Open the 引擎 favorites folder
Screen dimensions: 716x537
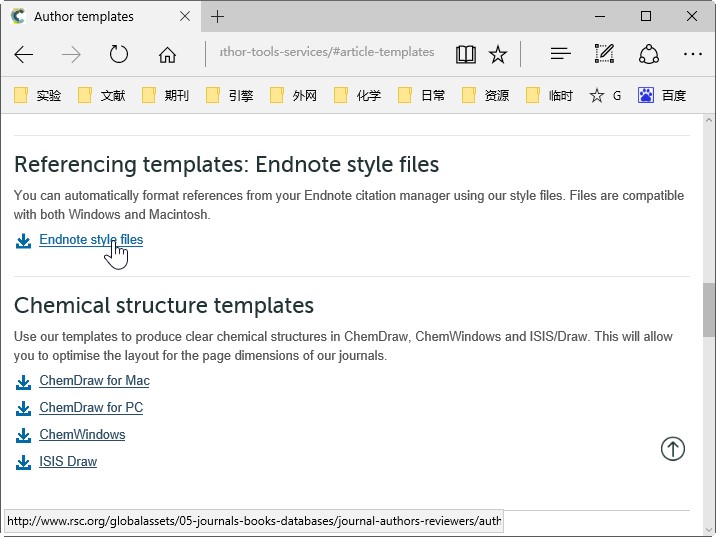tap(229, 95)
